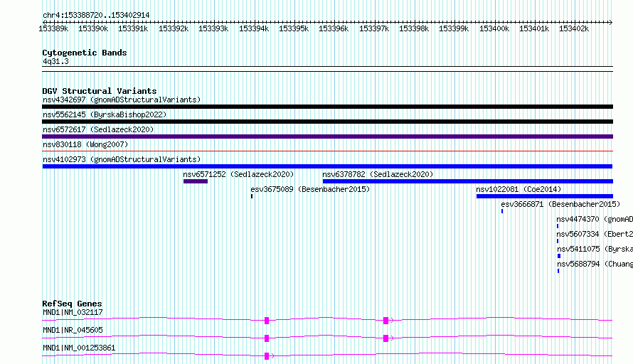This screenshot has height=364, width=633.
Task: Click second exon box of MND1 NR_045605
Action: click(x=385, y=338)
